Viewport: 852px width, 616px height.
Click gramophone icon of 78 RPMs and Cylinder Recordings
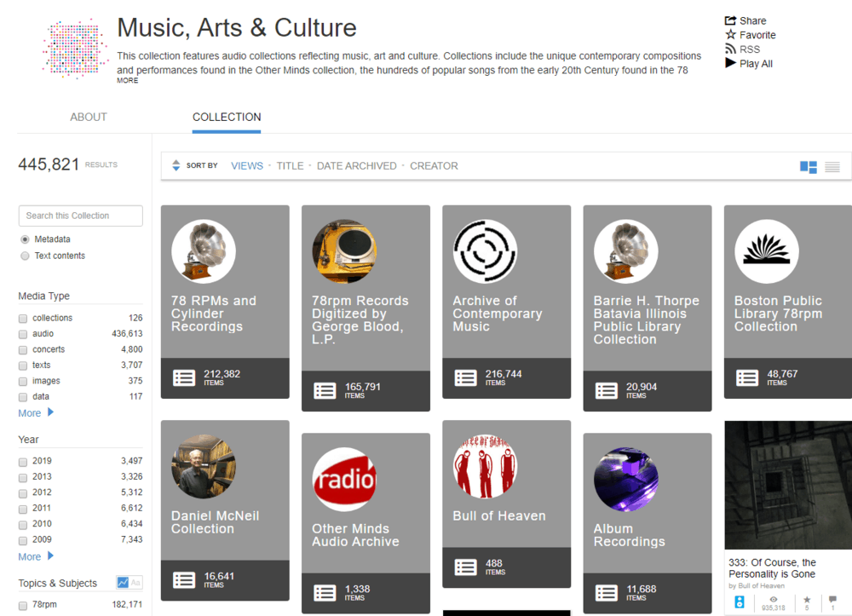click(x=204, y=251)
